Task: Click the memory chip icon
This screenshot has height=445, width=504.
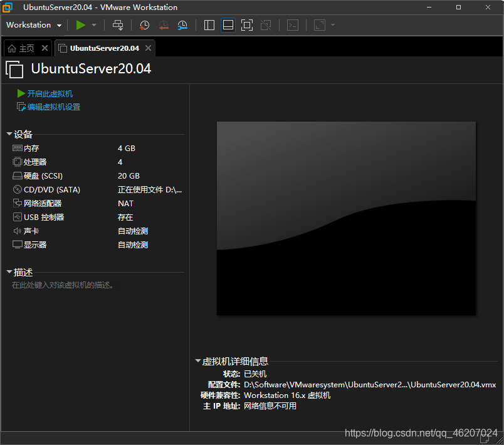Action: [x=18, y=148]
